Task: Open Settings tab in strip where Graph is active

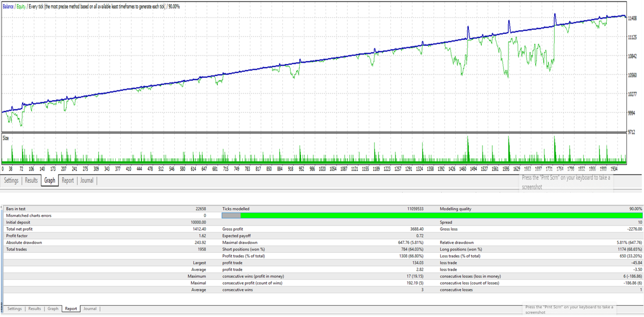Action: 11,180
